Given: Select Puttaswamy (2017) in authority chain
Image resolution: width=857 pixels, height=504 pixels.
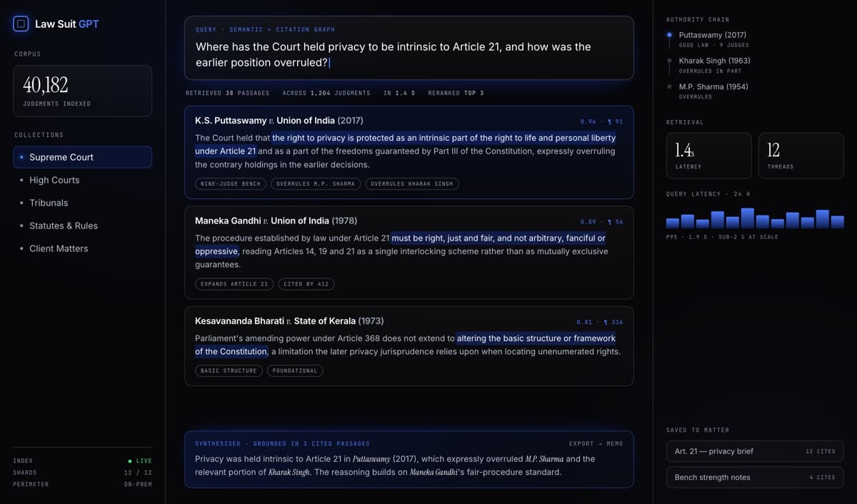Looking at the screenshot, I should [713, 35].
